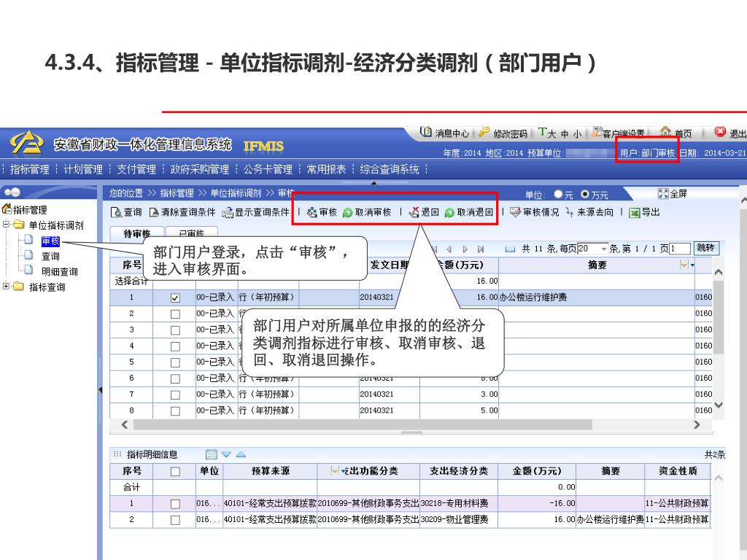Image resolution: width=747 pixels, height=560 pixels.
Task: Check detail row 30209-物业管理费 checkbox
Action: click(175, 520)
